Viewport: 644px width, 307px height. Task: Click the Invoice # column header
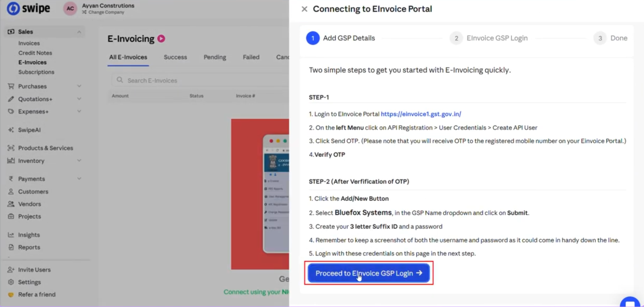click(245, 96)
